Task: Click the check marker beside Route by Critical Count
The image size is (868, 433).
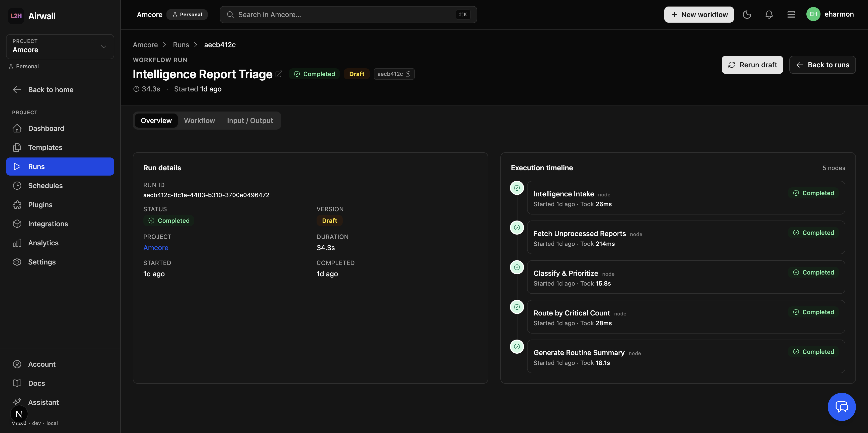Action: pos(517,307)
